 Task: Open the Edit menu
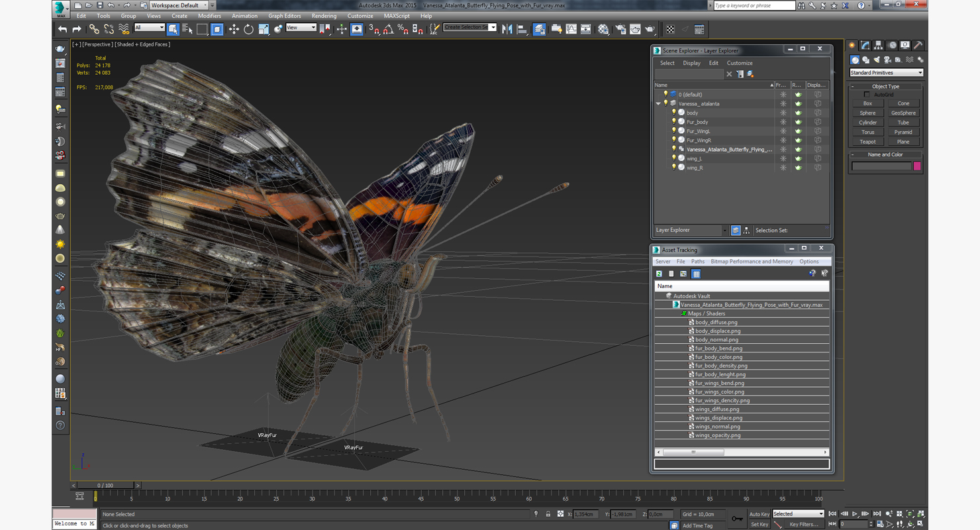pyautogui.click(x=81, y=16)
